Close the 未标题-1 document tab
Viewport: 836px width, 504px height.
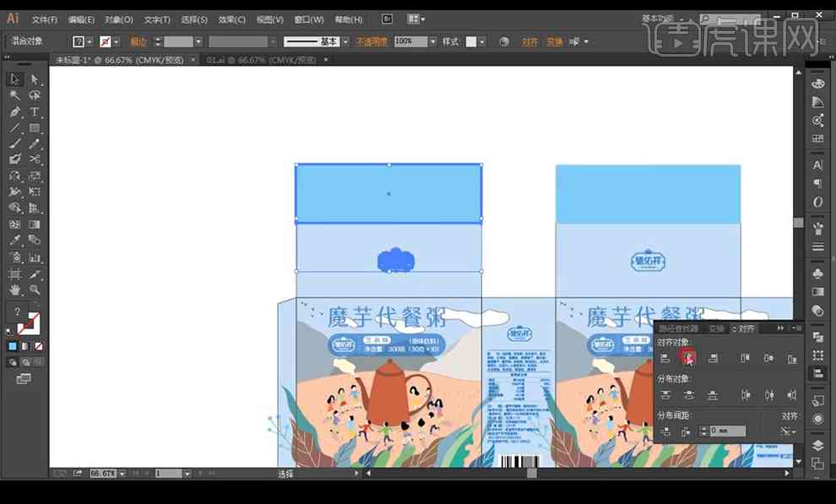(x=193, y=60)
